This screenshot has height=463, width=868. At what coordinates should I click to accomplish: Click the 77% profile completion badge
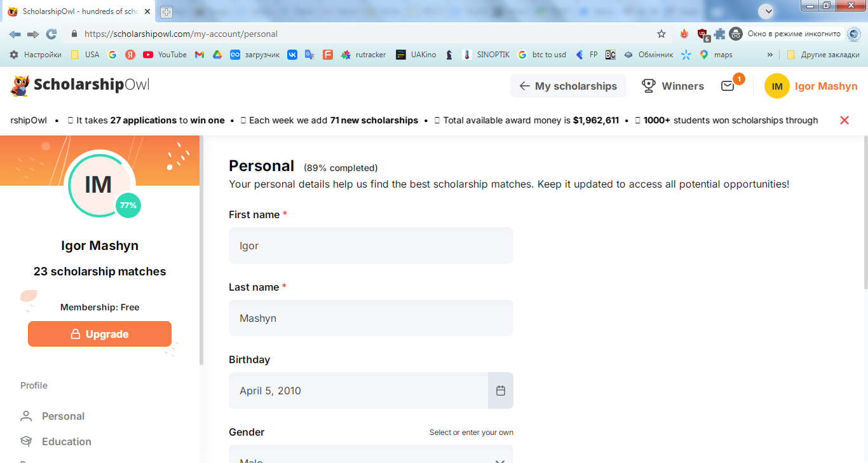coord(128,205)
